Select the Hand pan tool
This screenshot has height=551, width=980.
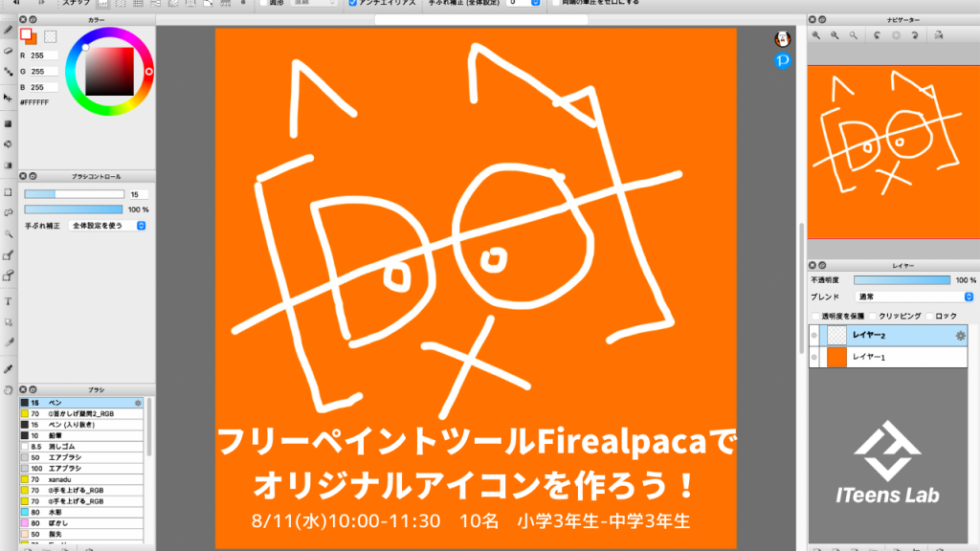click(8, 390)
